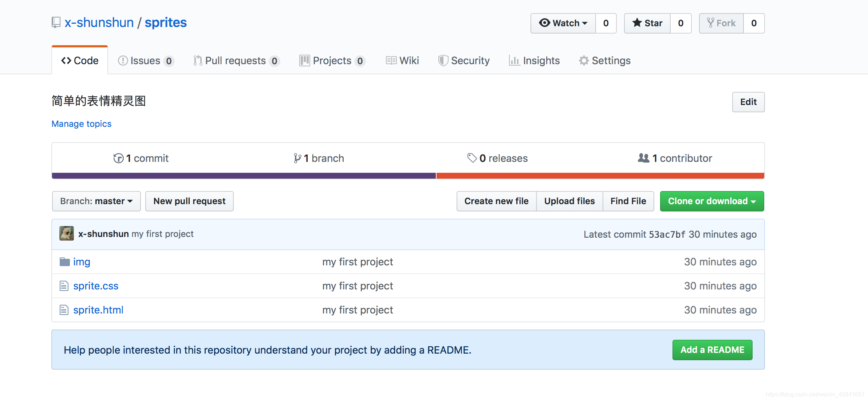The image size is (868, 401).
Task: Open the Security tab
Action: [x=464, y=61]
